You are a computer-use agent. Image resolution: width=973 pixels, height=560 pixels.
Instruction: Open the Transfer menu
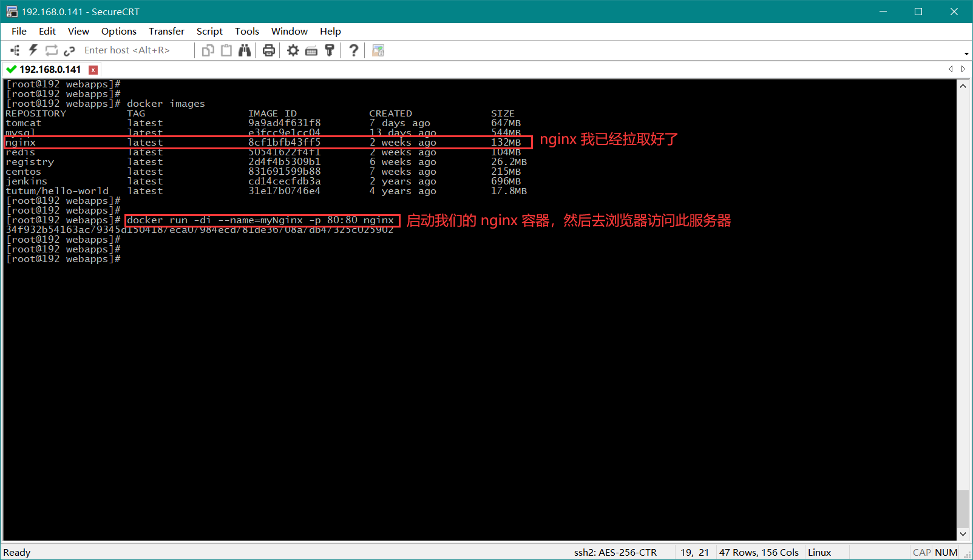point(166,31)
